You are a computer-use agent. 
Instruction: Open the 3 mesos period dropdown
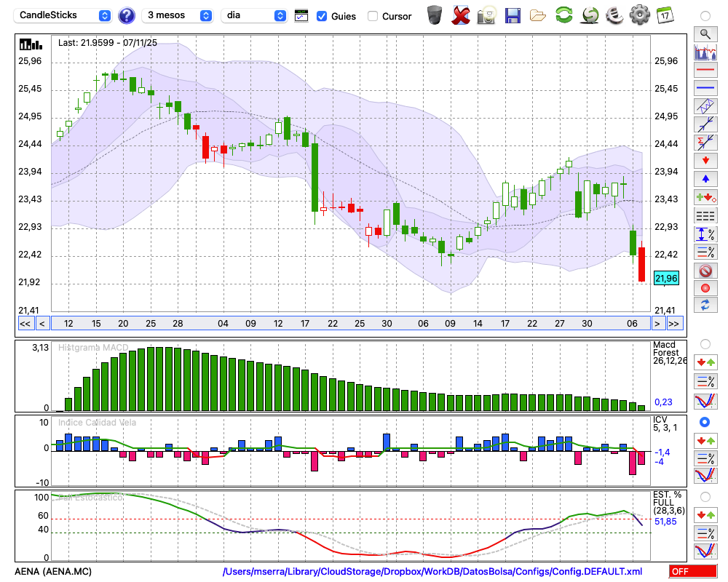178,15
